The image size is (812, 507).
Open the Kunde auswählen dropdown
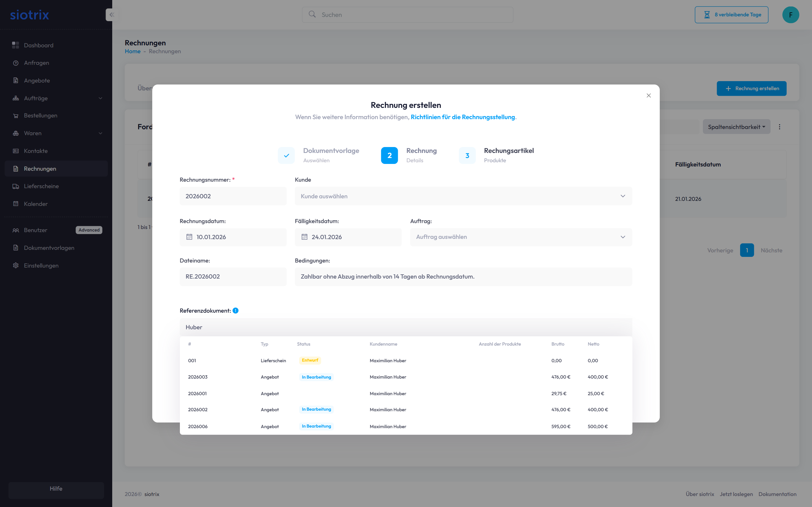[x=463, y=196]
